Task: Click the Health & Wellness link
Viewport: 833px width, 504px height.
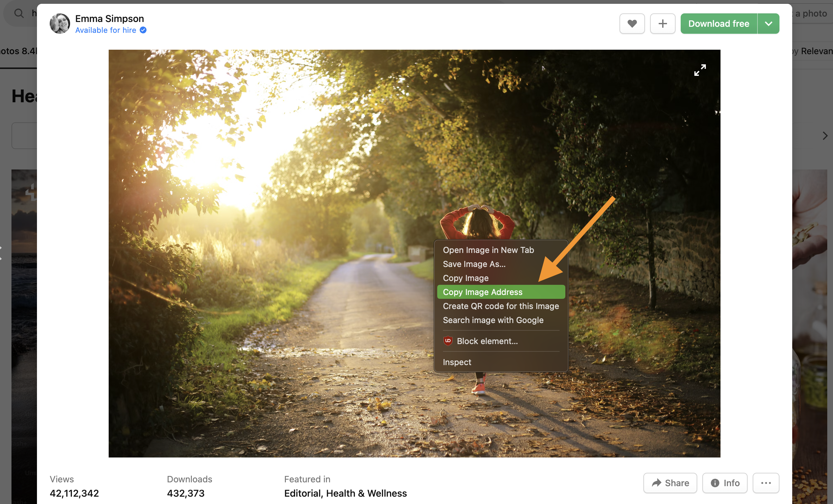Action: pyautogui.click(x=366, y=493)
